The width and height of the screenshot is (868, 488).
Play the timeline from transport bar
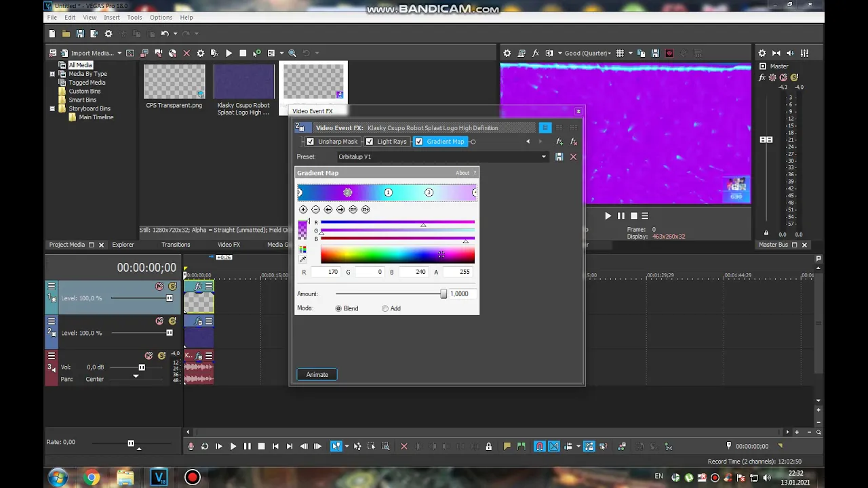(x=233, y=446)
